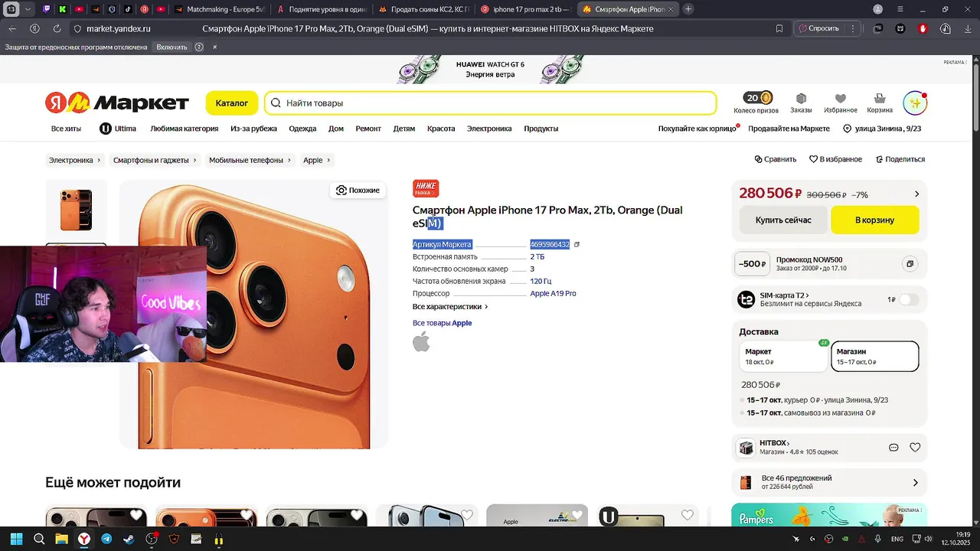Open the profile avatar icon
Screen dimensions: 980x551
tap(915, 103)
